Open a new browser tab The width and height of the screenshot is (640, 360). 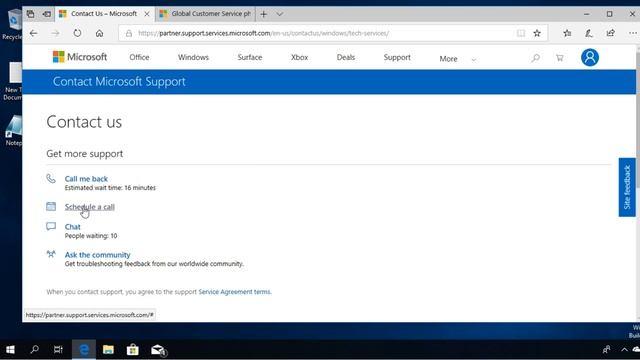pyautogui.click(x=264, y=14)
